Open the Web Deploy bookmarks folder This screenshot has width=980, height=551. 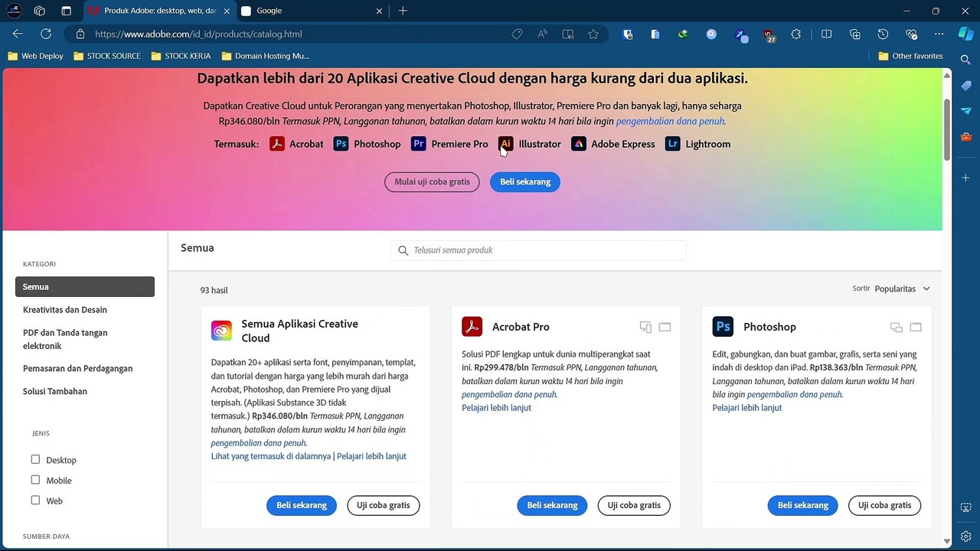coord(36,56)
